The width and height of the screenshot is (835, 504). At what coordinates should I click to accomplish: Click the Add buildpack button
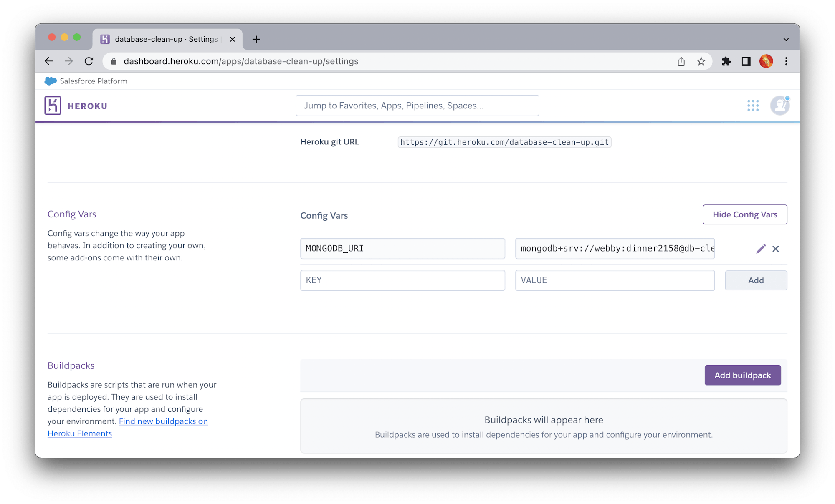tap(742, 375)
